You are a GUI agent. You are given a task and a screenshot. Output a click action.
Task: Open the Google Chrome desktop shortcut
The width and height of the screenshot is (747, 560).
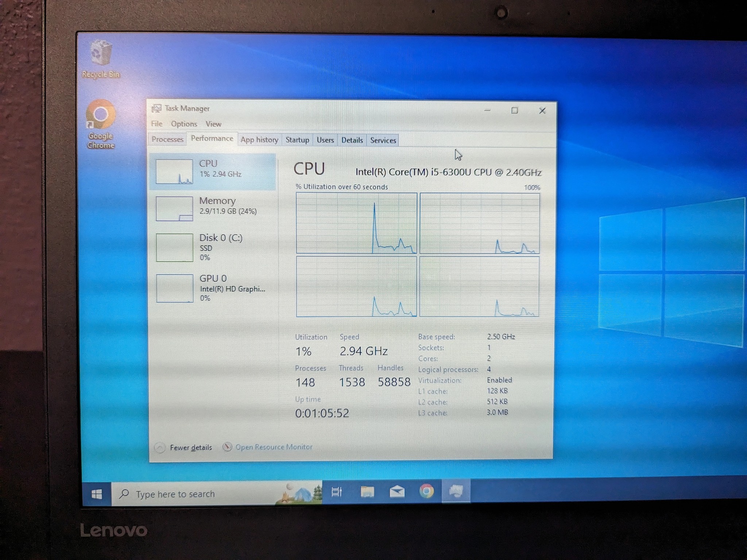(x=101, y=125)
